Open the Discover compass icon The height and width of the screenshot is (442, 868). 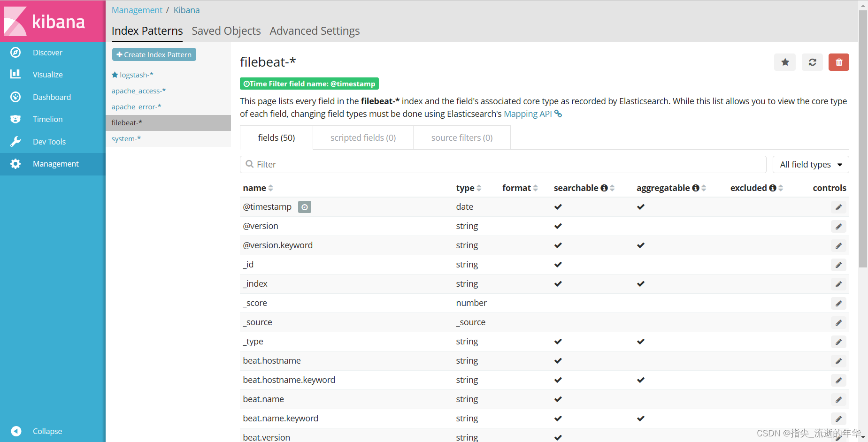click(x=15, y=53)
